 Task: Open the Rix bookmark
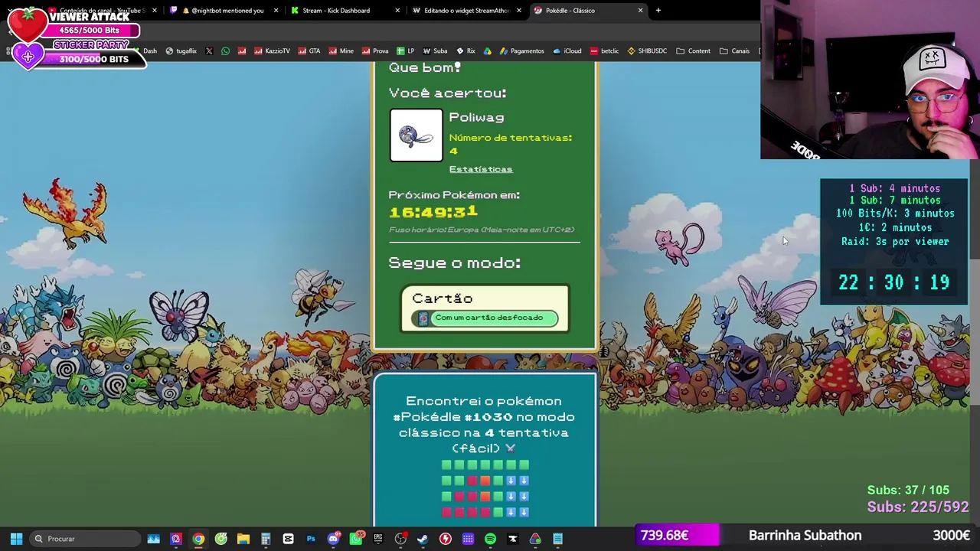465,51
